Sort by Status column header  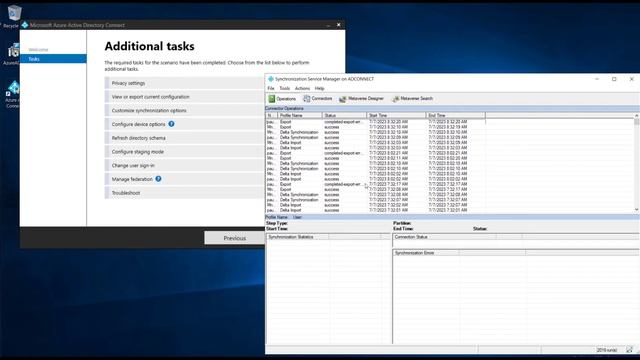point(344,116)
